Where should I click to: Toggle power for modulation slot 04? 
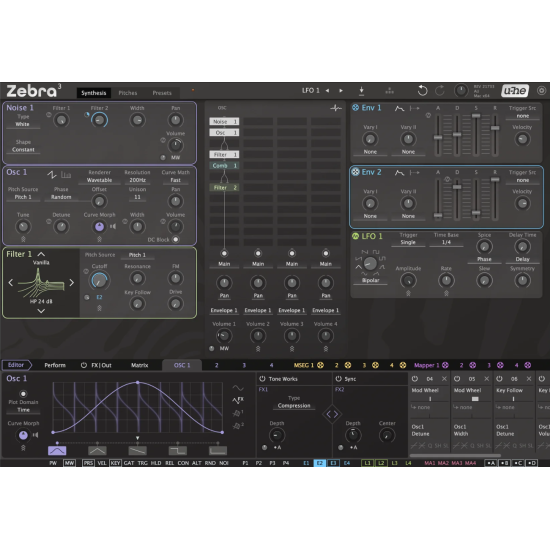415,379
